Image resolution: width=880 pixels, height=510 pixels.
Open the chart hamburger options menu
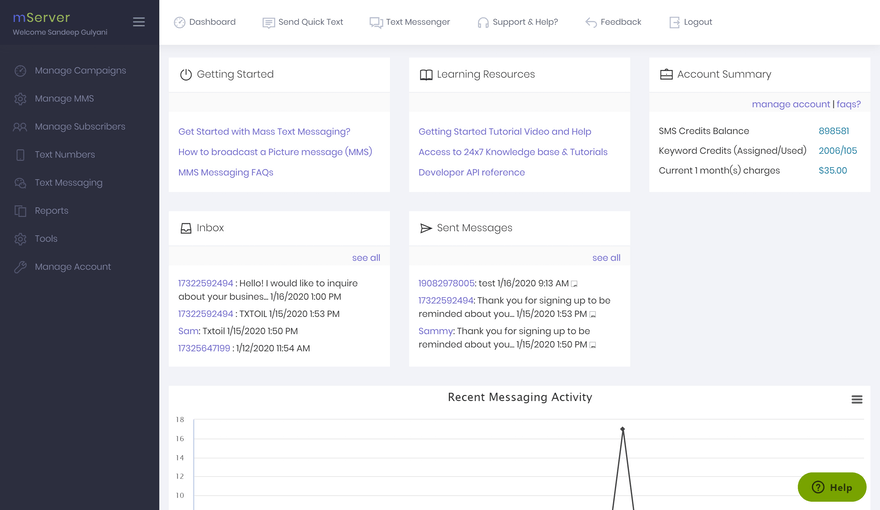(857, 399)
